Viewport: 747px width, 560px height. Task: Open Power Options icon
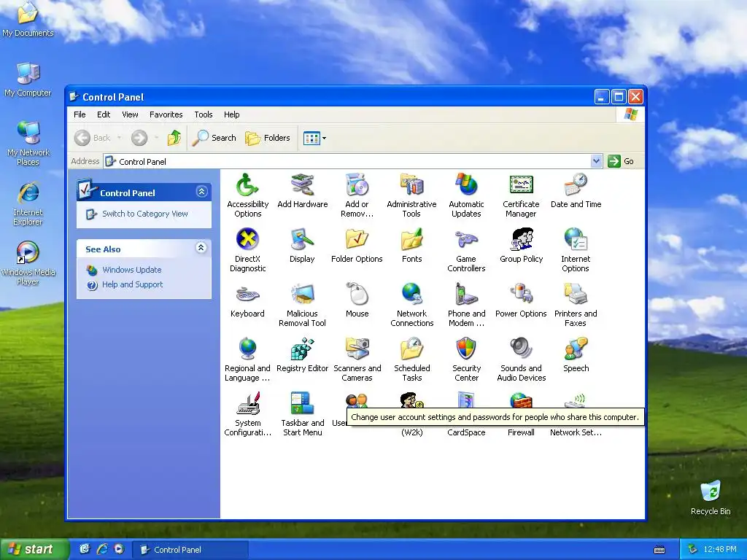point(521,295)
